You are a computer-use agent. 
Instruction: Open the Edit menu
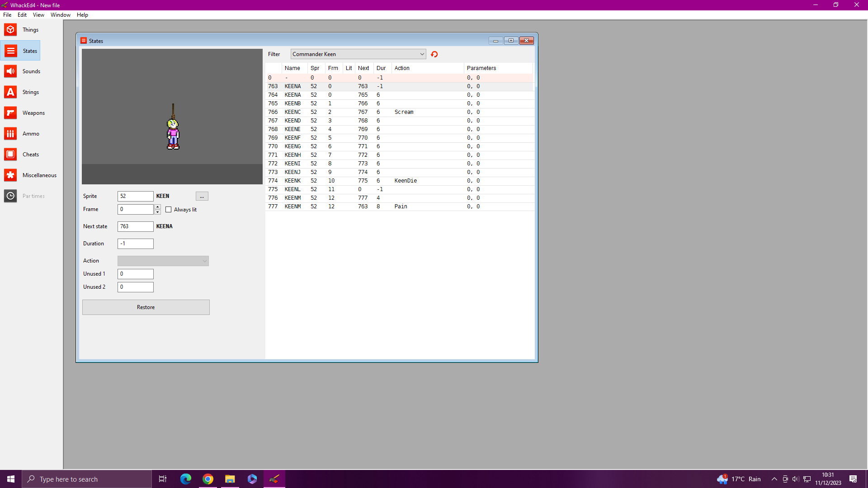(x=22, y=15)
